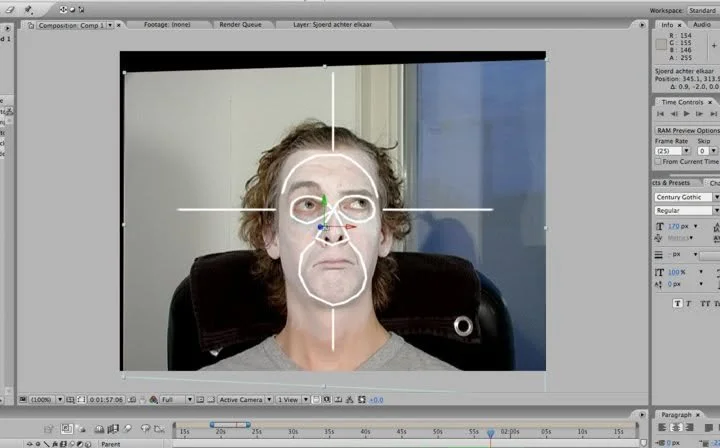Click the view axis mode icon
This screenshot has height=448, width=720.
coord(81,9)
